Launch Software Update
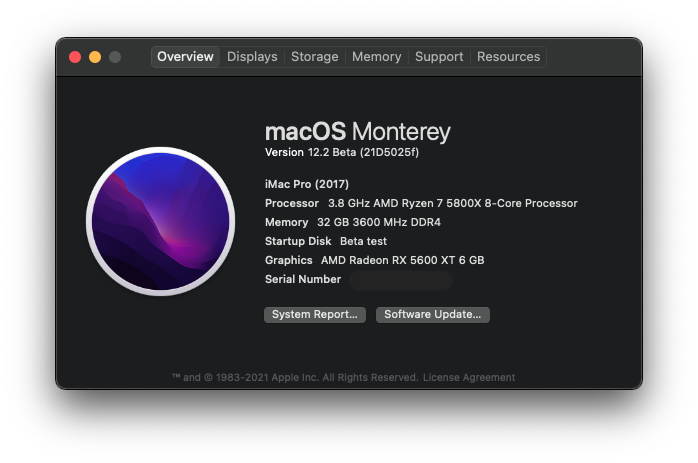698x463 pixels. tap(432, 314)
